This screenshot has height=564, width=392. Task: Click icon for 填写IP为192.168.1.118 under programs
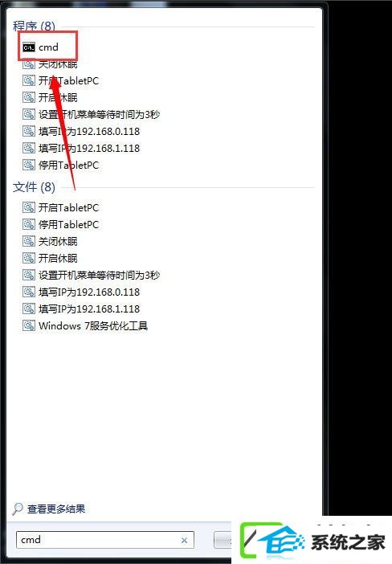coord(29,148)
